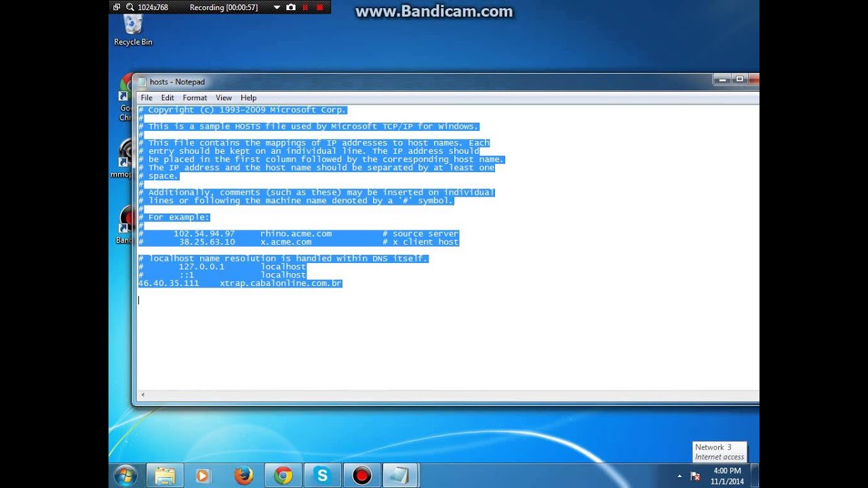Open the Edit menu in Notepad
The image size is (868, 488).
[x=167, y=98]
